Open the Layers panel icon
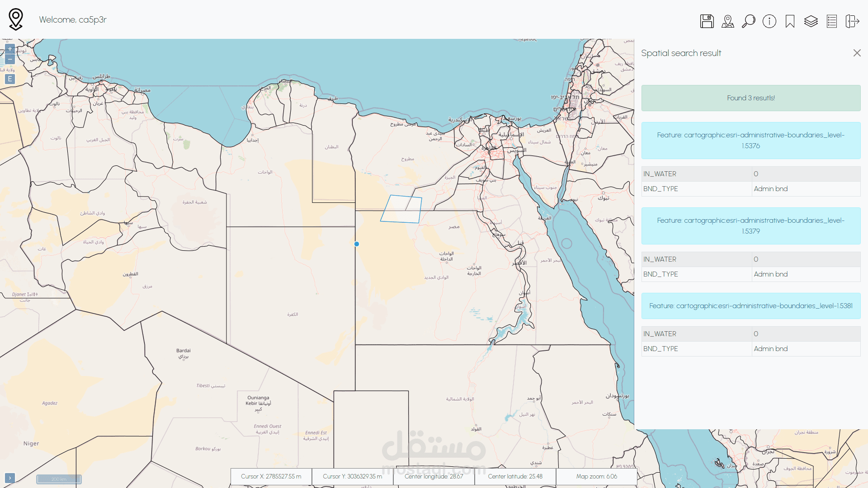The width and height of the screenshot is (868, 488). click(x=811, y=21)
